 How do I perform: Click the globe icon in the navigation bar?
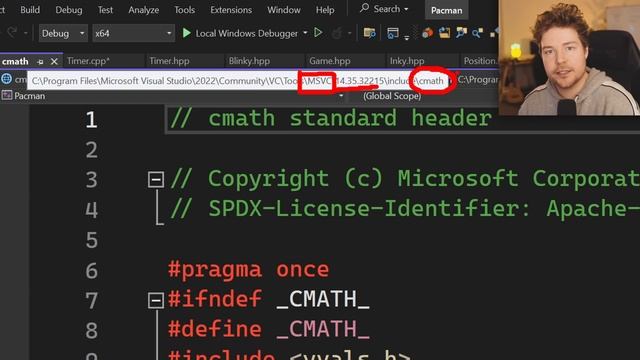point(7,78)
